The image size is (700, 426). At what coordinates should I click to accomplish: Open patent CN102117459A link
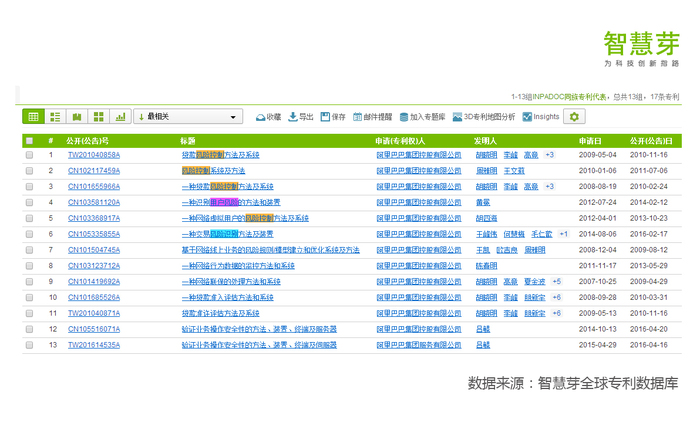[94, 171]
